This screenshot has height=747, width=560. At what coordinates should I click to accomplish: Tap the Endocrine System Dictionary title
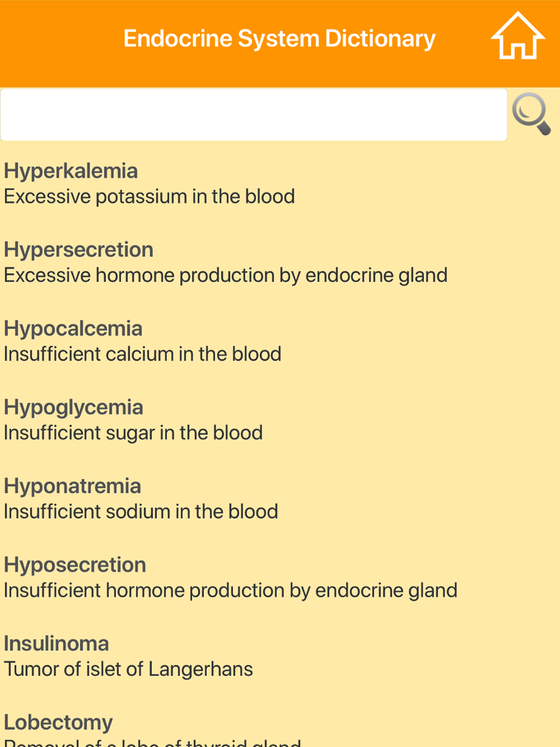pyautogui.click(x=279, y=39)
